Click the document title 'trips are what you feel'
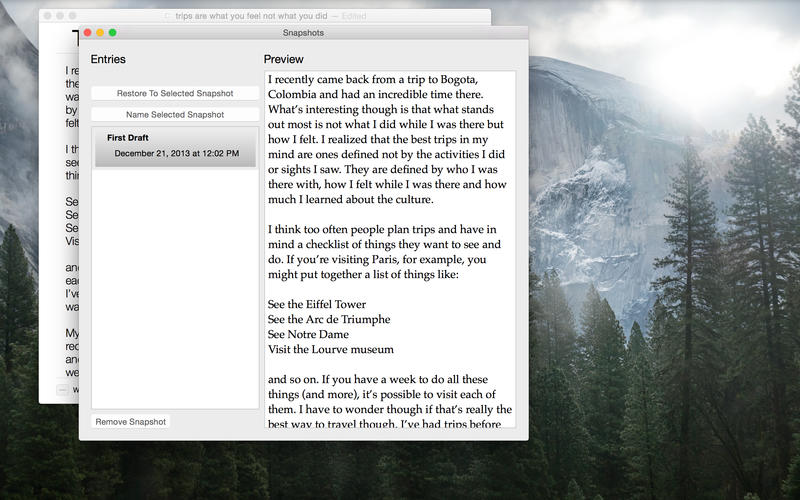The image size is (800, 500). (250, 17)
